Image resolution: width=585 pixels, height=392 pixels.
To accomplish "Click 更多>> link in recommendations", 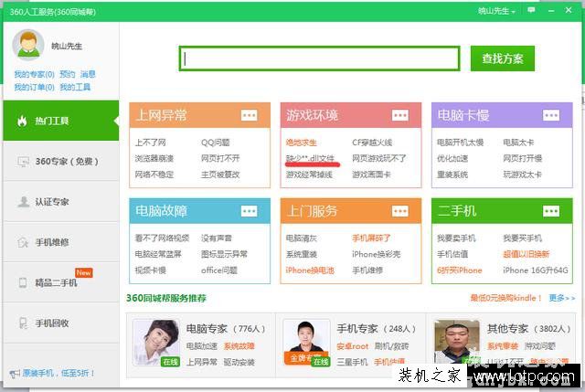I will [x=562, y=298].
